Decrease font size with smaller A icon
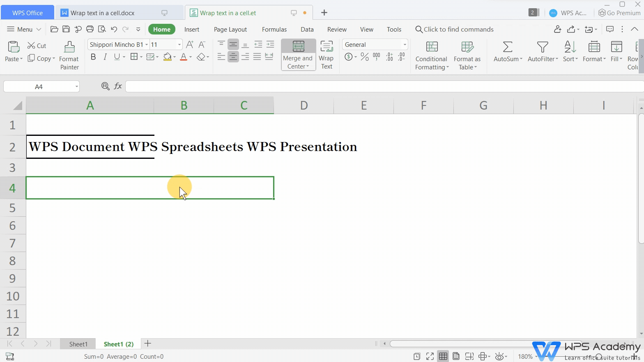 click(x=202, y=44)
